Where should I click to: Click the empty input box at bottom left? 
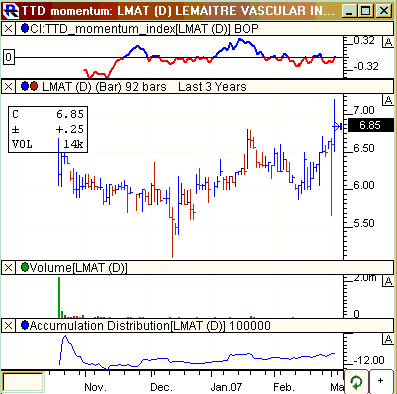(23, 382)
